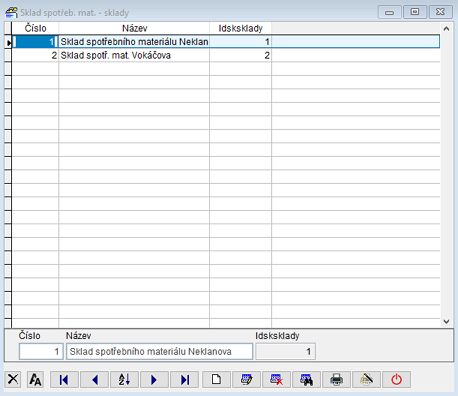Click the A-Z sort order icon
Screen dimensions: 458x396
(124, 379)
